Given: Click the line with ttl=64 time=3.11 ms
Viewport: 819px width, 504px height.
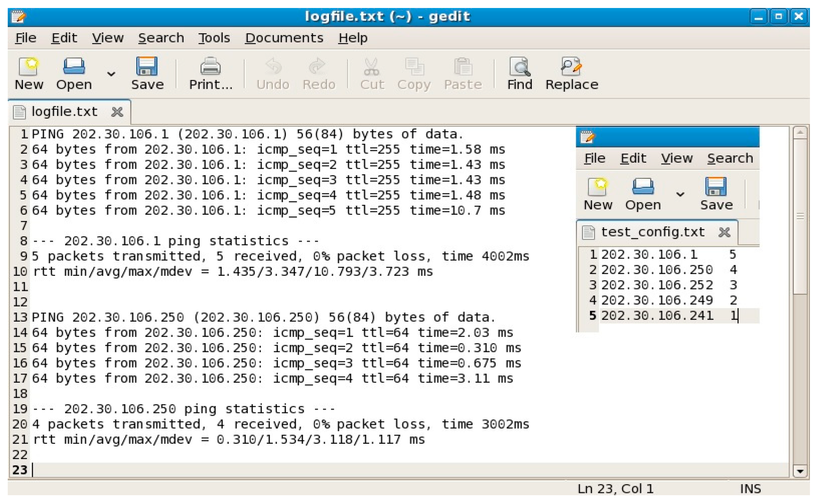Looking at the screenshot, I should point(272,378).
